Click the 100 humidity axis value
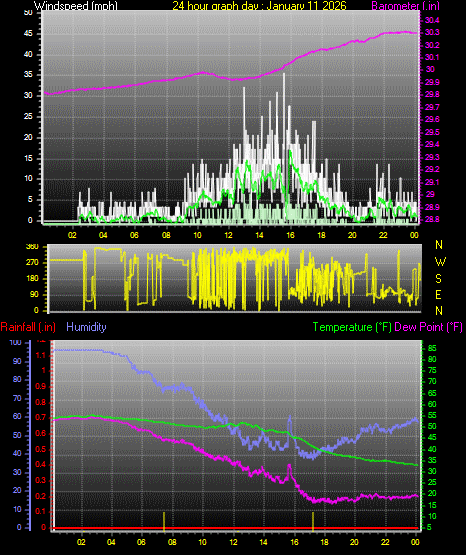The image size is (466, 555). click(16, 343)
